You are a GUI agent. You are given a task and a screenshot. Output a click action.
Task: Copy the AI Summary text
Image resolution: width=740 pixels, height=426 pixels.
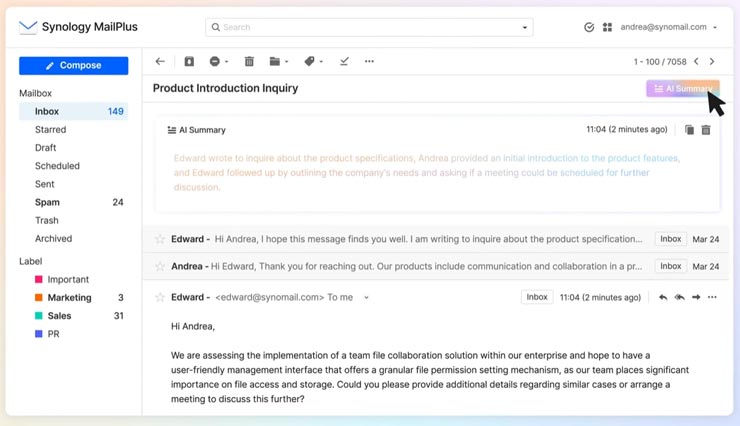click(689, 130)
